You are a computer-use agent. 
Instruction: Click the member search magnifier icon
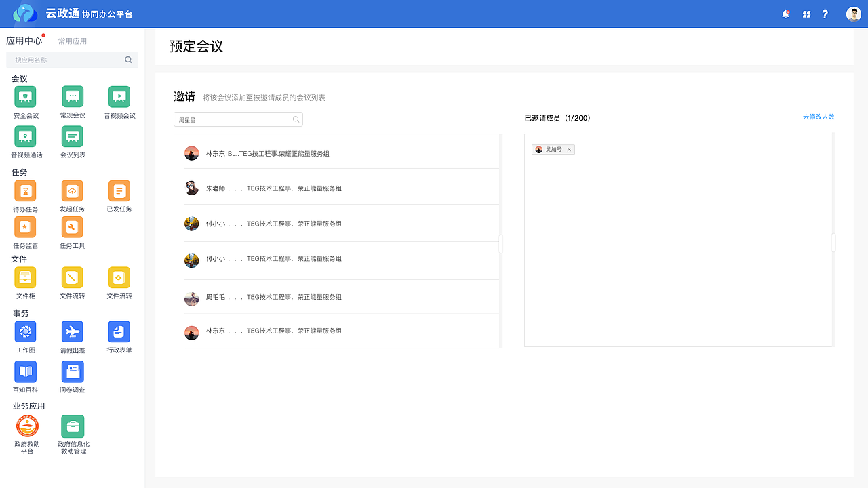[296, 119]
